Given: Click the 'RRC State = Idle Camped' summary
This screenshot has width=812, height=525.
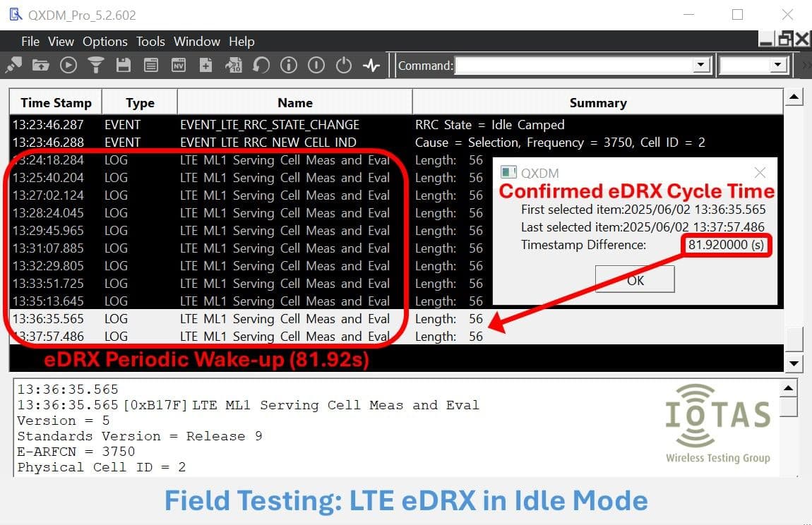Looking at the screenshot, I should click(x=489, y=125).
